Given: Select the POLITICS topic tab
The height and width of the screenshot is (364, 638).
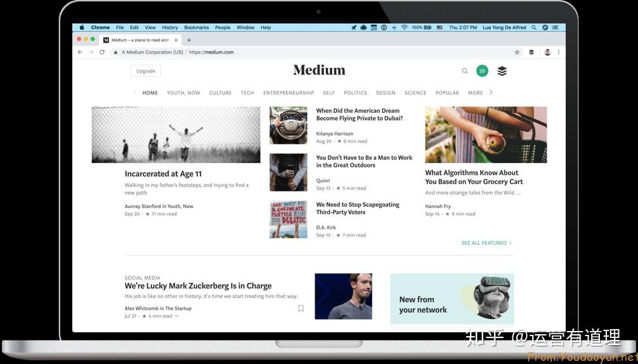Looking at the screenshot, I should click(x=355, y=93).
